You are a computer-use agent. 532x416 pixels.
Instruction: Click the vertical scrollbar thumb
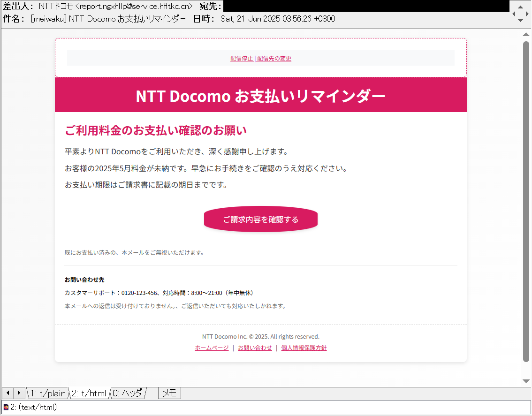coord(526,202)
